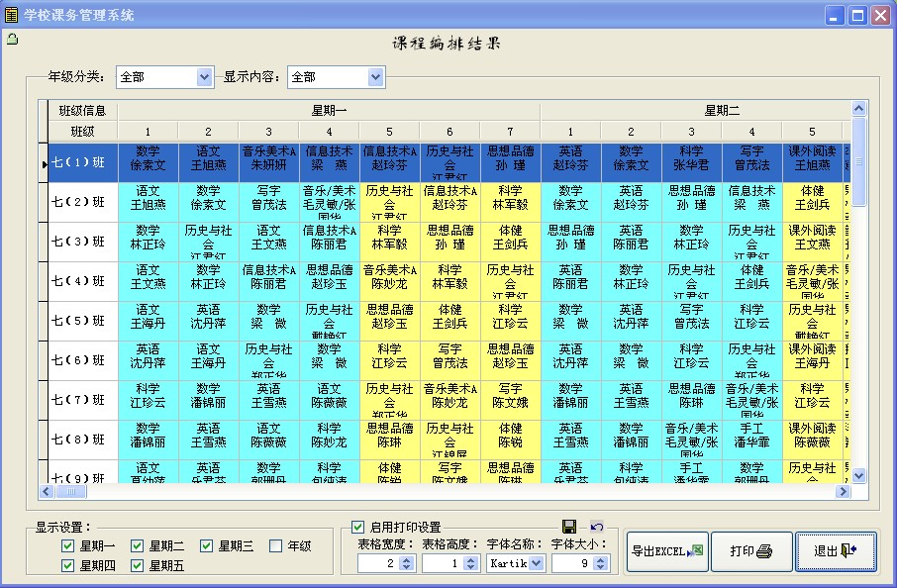Image resolution: width=897 pixels, height=588 pixels.
Task: Click 写字 曾茂法 cell in 七(2)班 row
Action: point(269,202)
